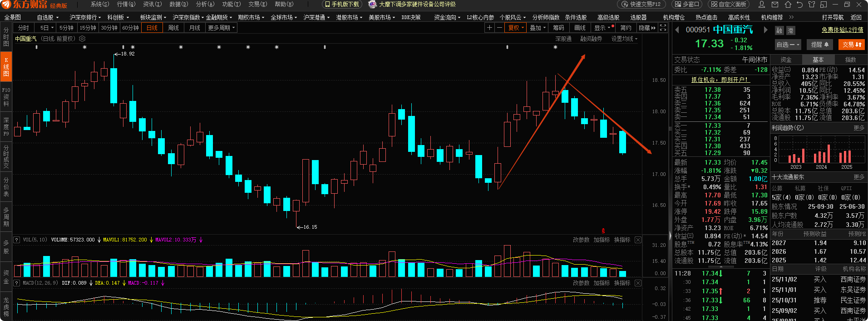Open the 叠加 overlay dropdown
This screenshot has height=321, width=868.
538,28
